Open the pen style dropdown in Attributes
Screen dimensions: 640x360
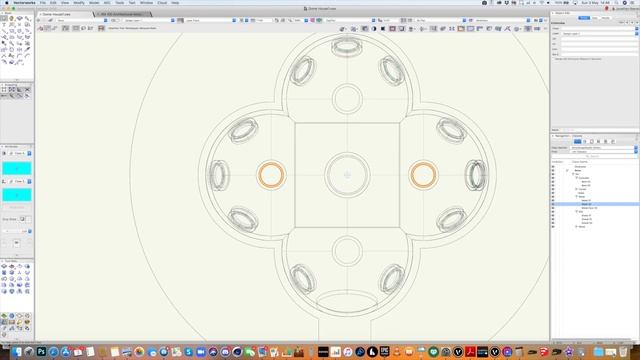(x=29, y=181)
